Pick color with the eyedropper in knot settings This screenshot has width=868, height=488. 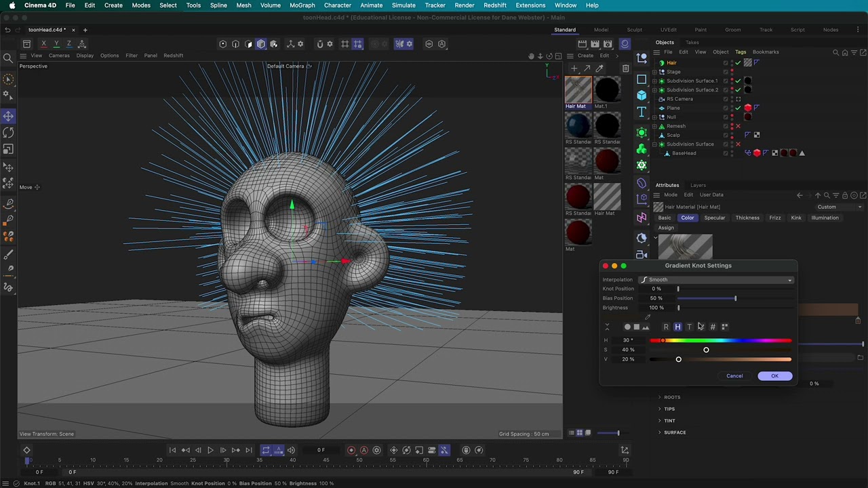(x=648, y=317)
